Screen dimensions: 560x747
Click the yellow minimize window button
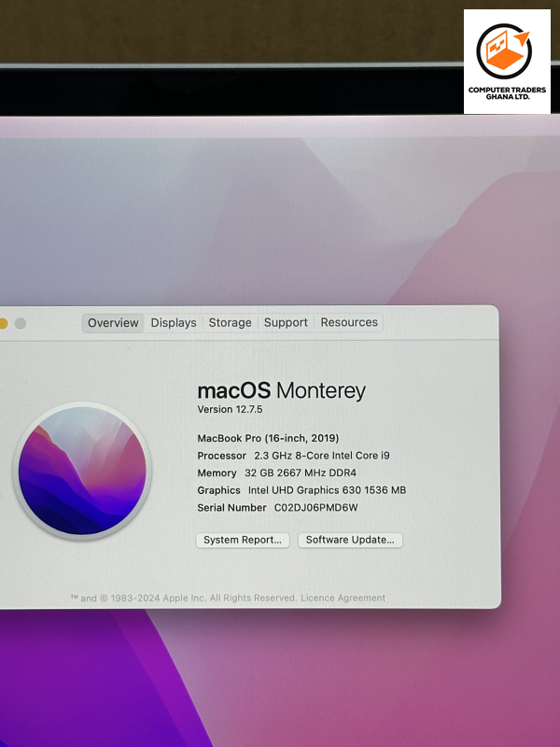pos(3,323)
